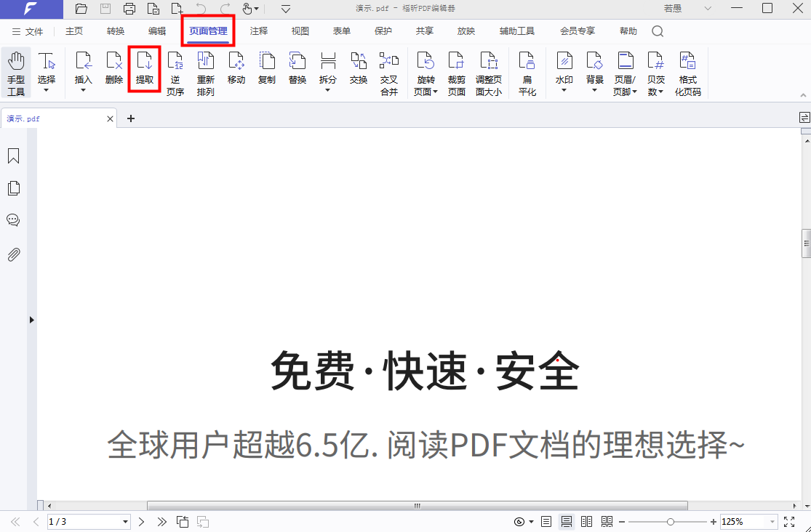Go to the first page
Image resolution: width=811 pixels, height=532 pixels.
coord(15,522)
